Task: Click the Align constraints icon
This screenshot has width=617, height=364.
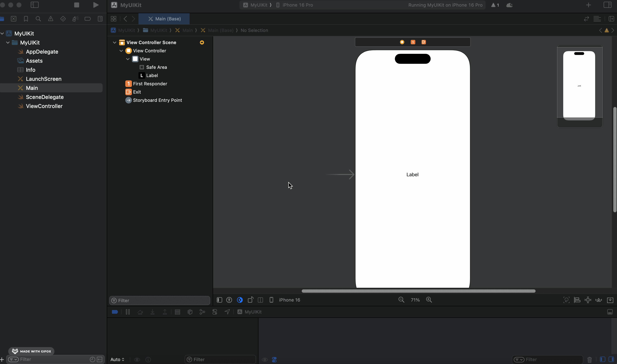Action: [x=577, y=300]
